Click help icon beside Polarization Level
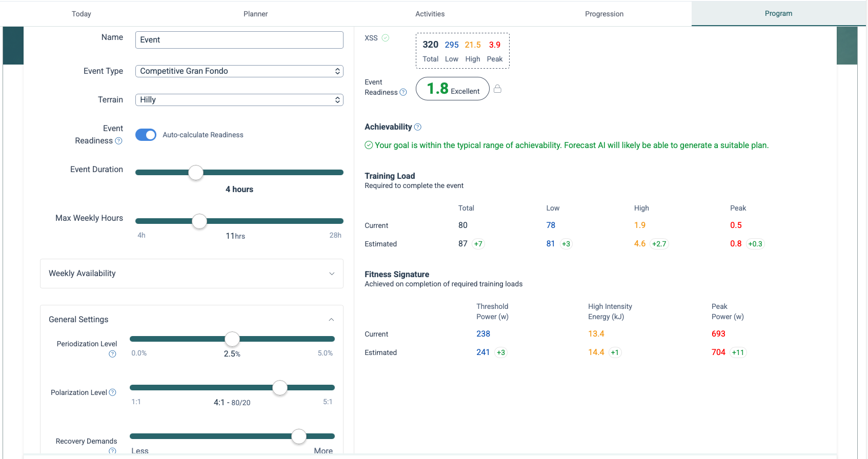The image size is (868, 459). [113, 392]
